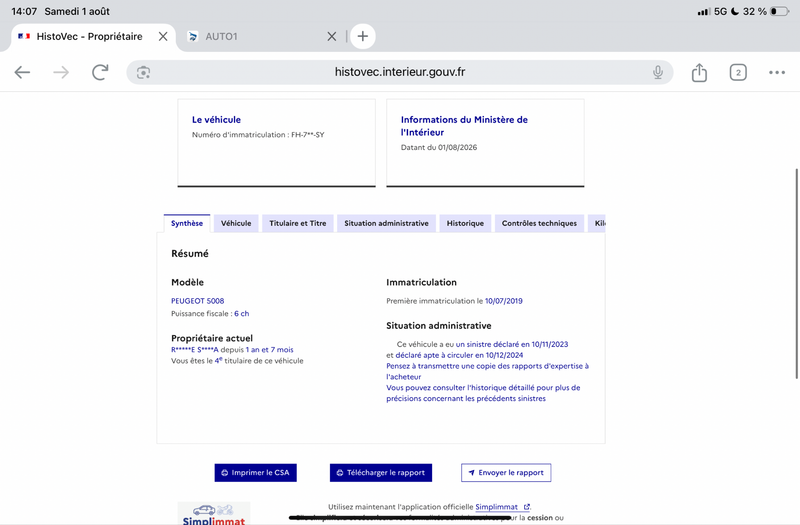This screenshot has width=800, height=525.
Task: Click 'déclaré apte à circuler en 10/12/2024'
Action: pyautogui.click(x=459, y=355)
